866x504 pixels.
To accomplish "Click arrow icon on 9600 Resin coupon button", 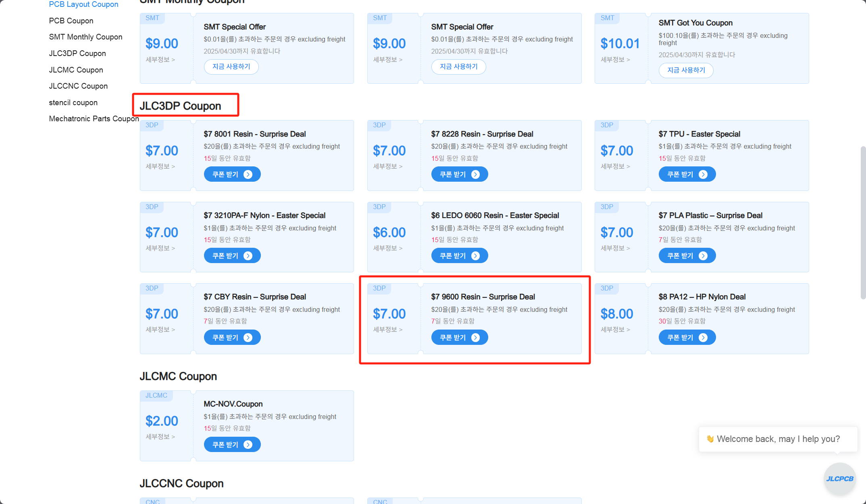I will (475, 338).
